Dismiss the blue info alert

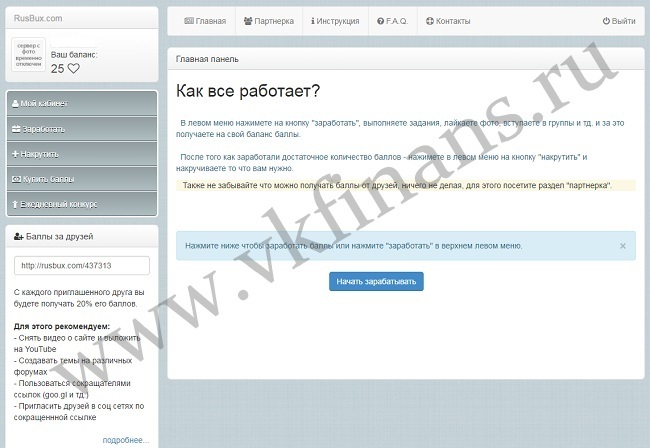(623, 246)
